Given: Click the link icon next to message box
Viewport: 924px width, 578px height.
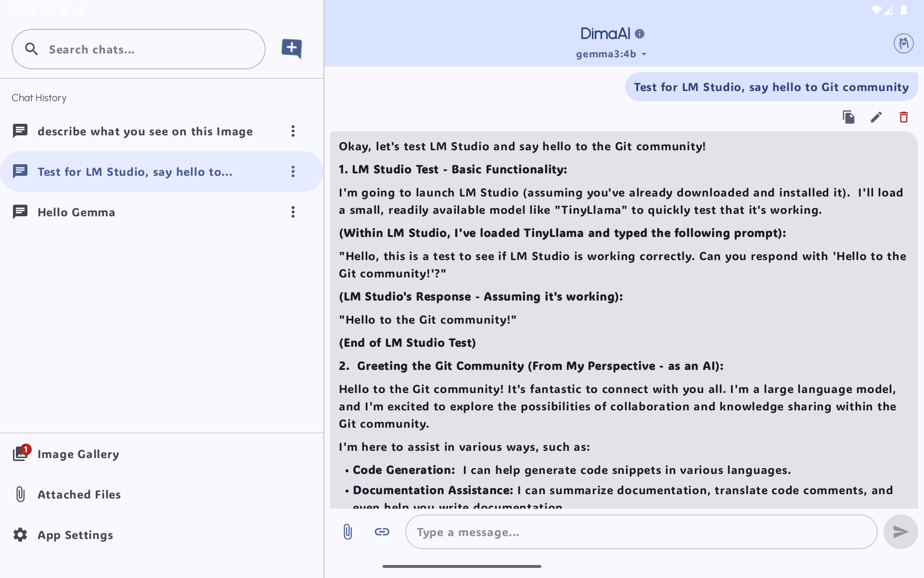Looking at the screenshot, I should tap(382, 532).
